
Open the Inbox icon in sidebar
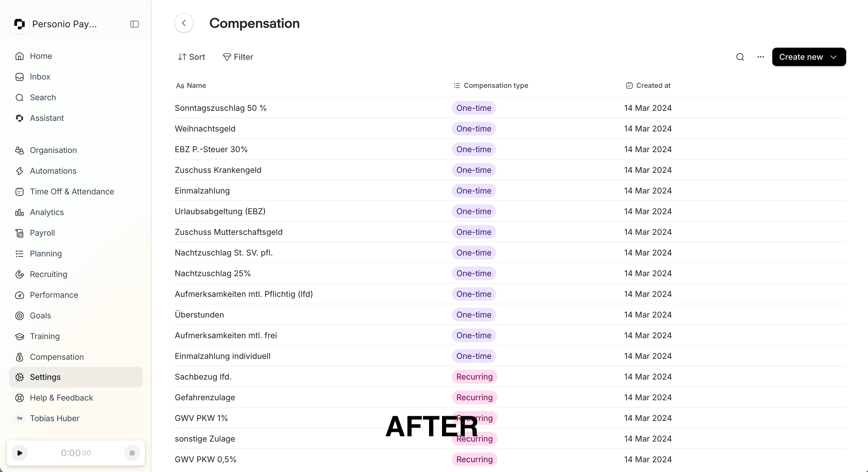(20, 77)
